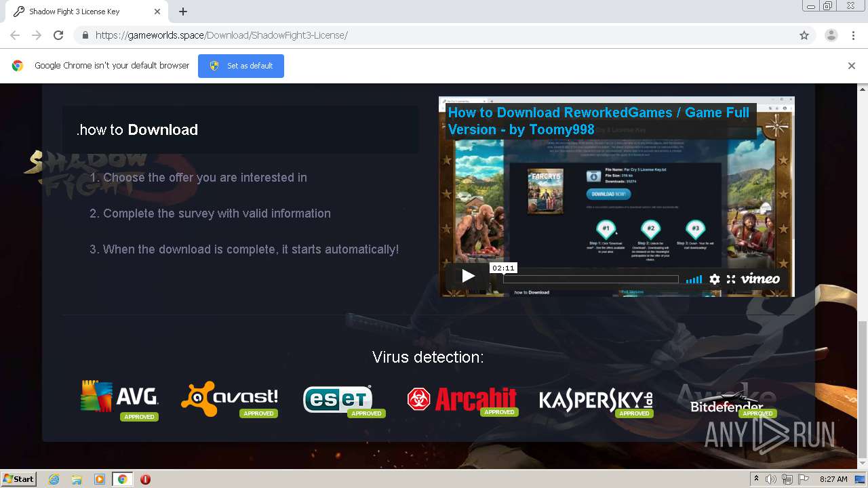Select the Shadow Fight 3 License Key tab
This screenshot has width=868, height=488.
point(86,12)
